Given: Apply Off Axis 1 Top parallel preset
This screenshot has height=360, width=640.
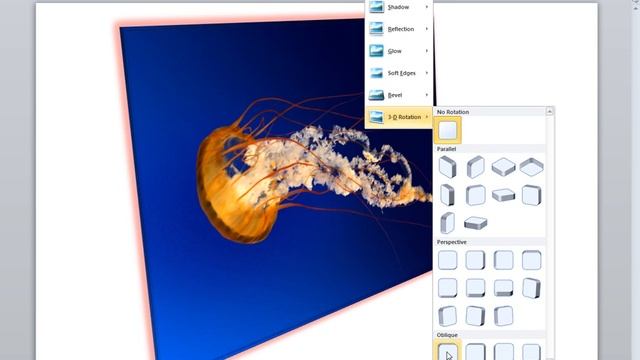Looking at the screenshot, I should tap(503, 195).
